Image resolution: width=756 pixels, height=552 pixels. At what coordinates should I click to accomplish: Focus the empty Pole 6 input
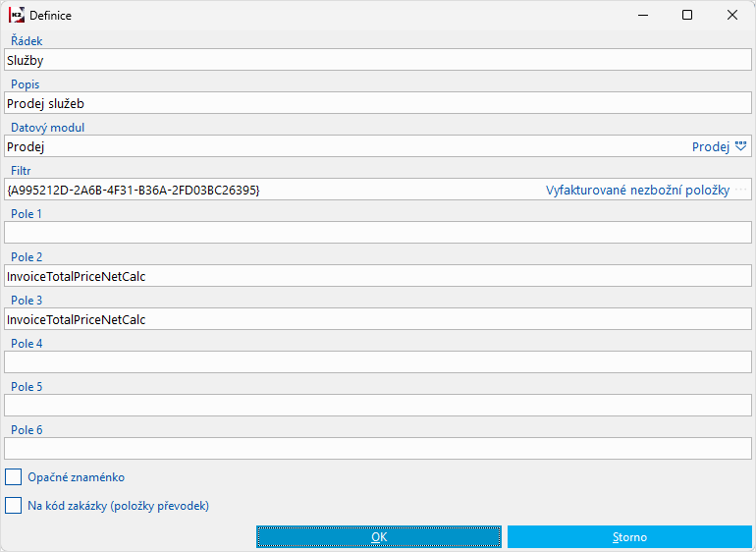click(378, 448)
